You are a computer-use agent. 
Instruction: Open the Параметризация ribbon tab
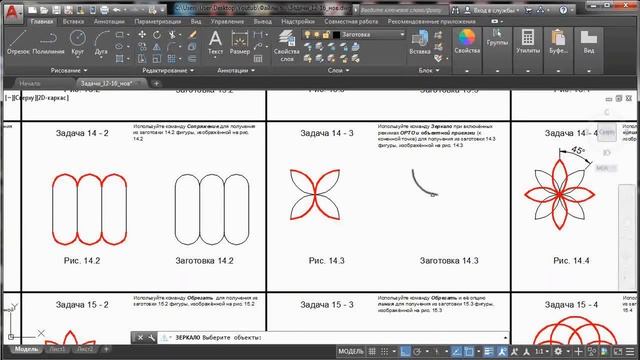click(158, 21)
